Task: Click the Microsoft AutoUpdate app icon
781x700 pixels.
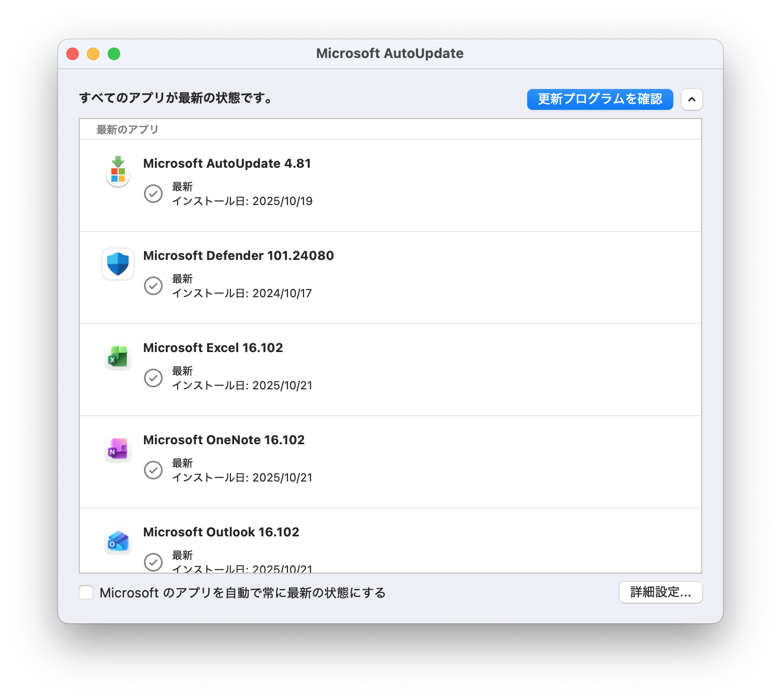Action: [x=118, y=172]
